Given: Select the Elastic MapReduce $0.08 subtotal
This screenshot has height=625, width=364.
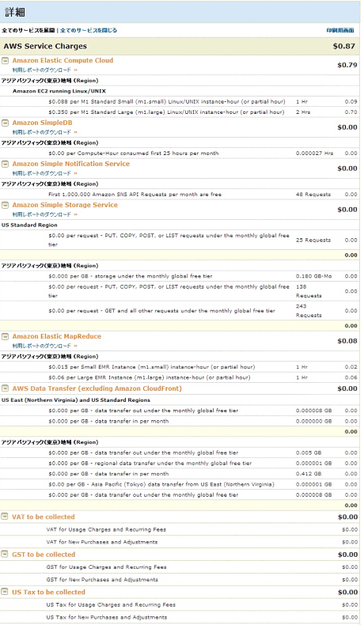Looking at the screenshot, I should pyautogui.click(x=347, y=341).
